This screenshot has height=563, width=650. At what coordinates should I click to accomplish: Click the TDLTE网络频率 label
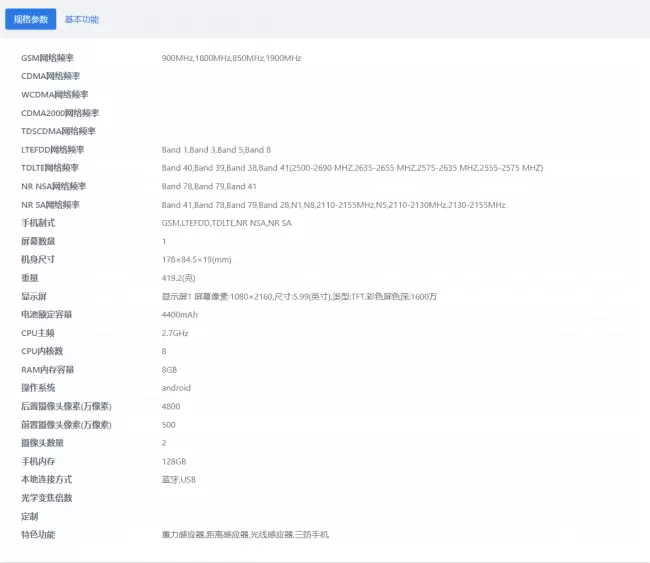pos(50,168)
